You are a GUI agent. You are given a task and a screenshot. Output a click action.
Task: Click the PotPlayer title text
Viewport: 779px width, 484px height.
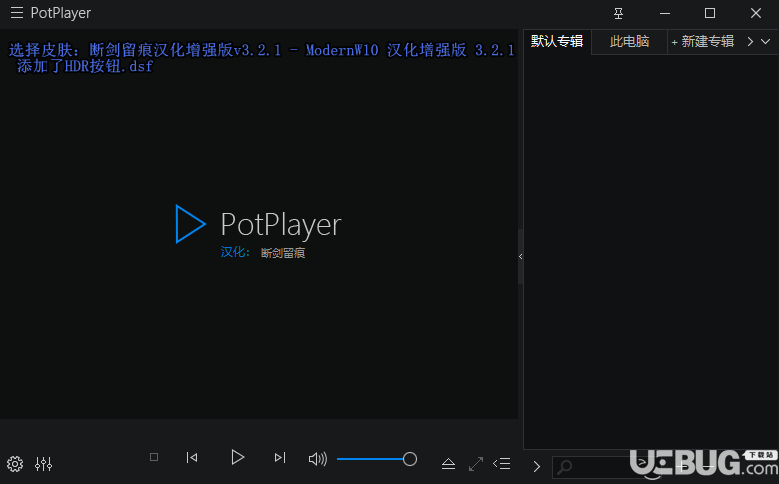click(x=61, y=13)
